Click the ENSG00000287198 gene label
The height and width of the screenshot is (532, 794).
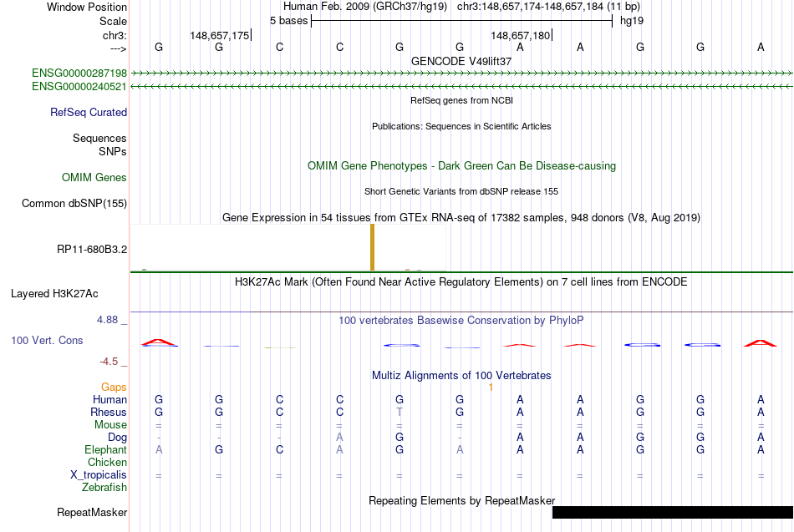point(79,73)
